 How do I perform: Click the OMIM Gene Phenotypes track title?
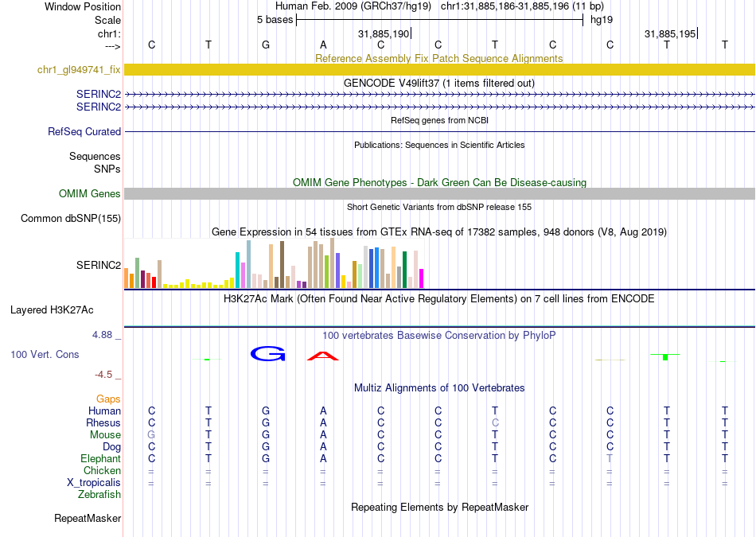click(x=439, y=183)
